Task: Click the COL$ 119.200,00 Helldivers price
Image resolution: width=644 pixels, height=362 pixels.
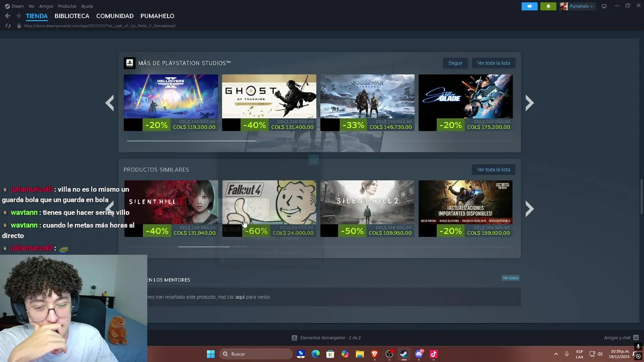Action: pos(194,127)
